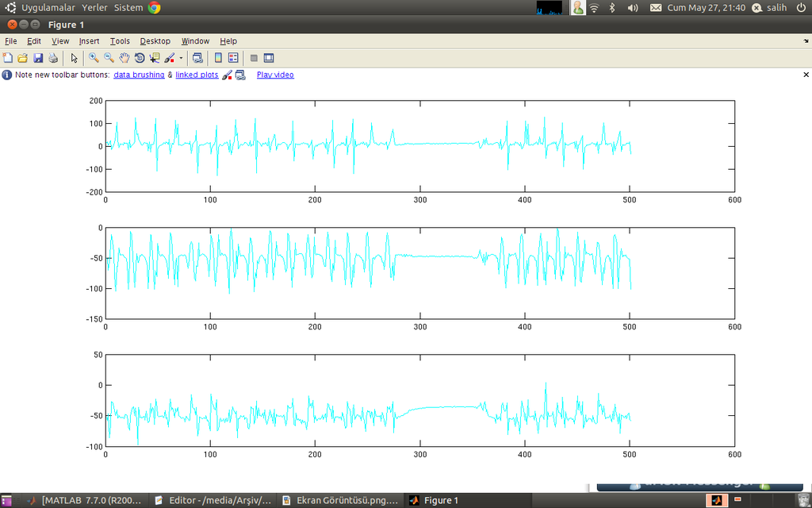This screenshot has width=812, height=508.
Task: Activate the Edit Plot arrow tool
Action: click(x=74, y=58)
